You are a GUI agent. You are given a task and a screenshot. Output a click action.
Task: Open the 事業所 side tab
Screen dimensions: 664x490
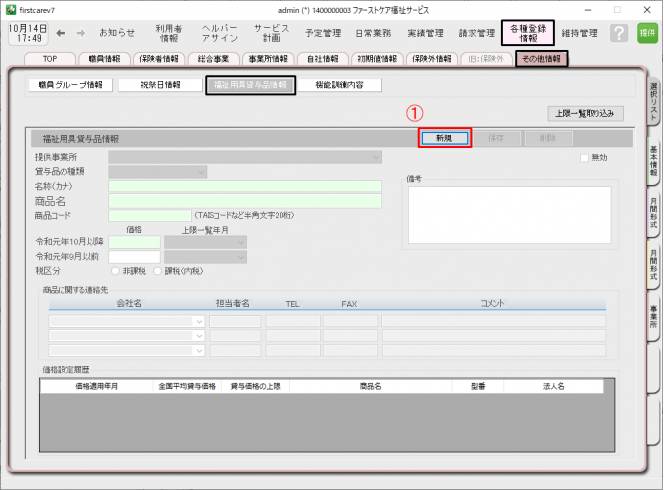[654, 319]
